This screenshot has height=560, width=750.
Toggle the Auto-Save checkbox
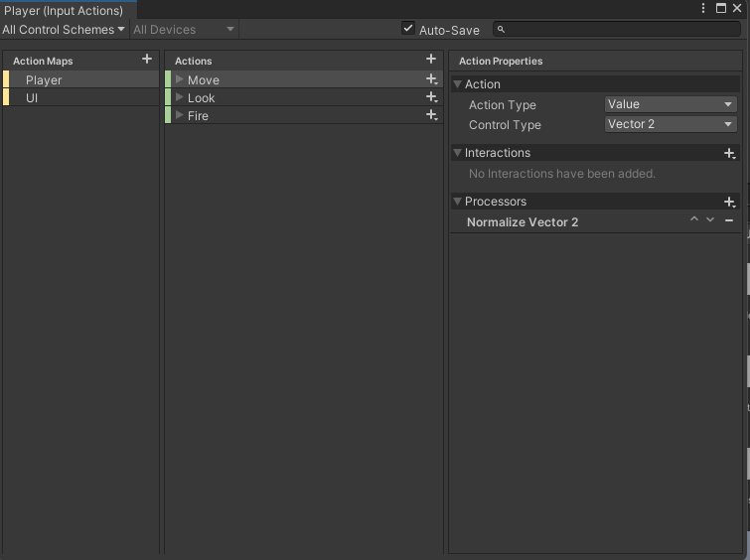click(x=408, y=28)
